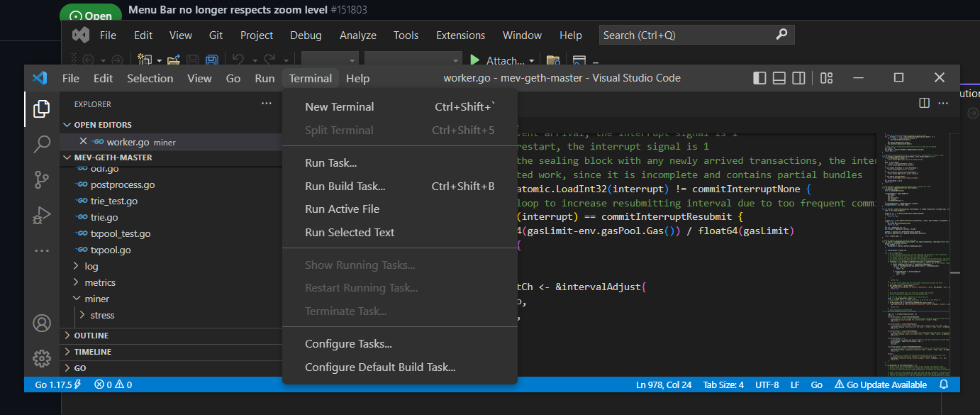Toggle the primary side bar
The width and height of the screenshot is (980, 415).
coord(759,78)
